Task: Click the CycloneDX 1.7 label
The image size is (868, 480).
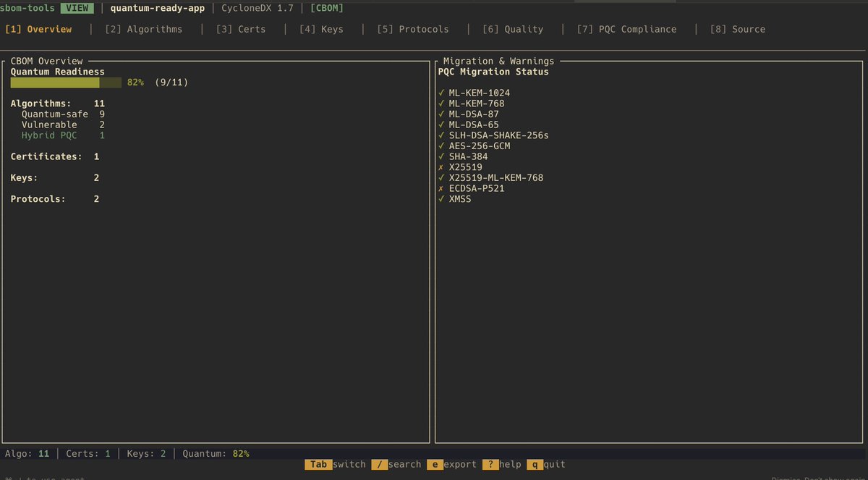Action: coord(258,8)
